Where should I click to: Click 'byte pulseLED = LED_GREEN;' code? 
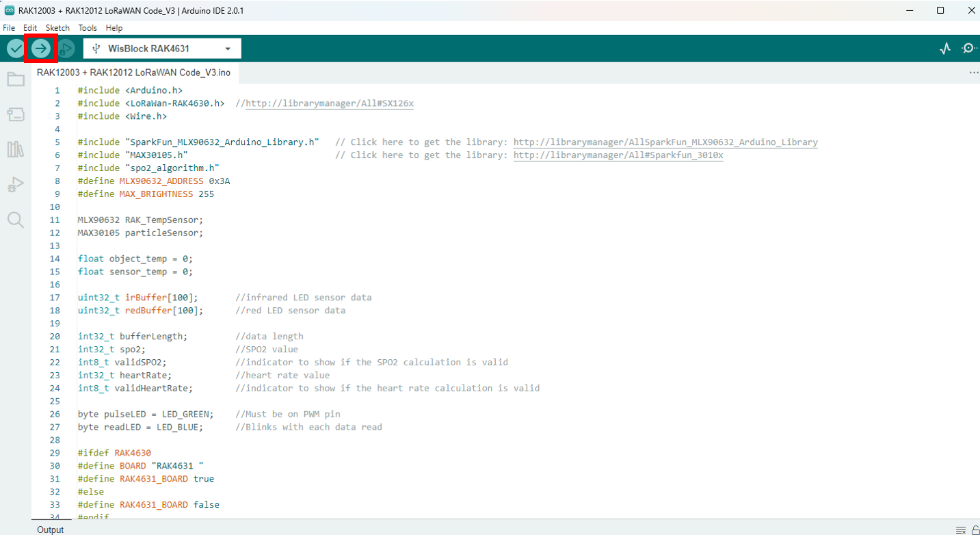pyautogui.click(x=146, y=414)
